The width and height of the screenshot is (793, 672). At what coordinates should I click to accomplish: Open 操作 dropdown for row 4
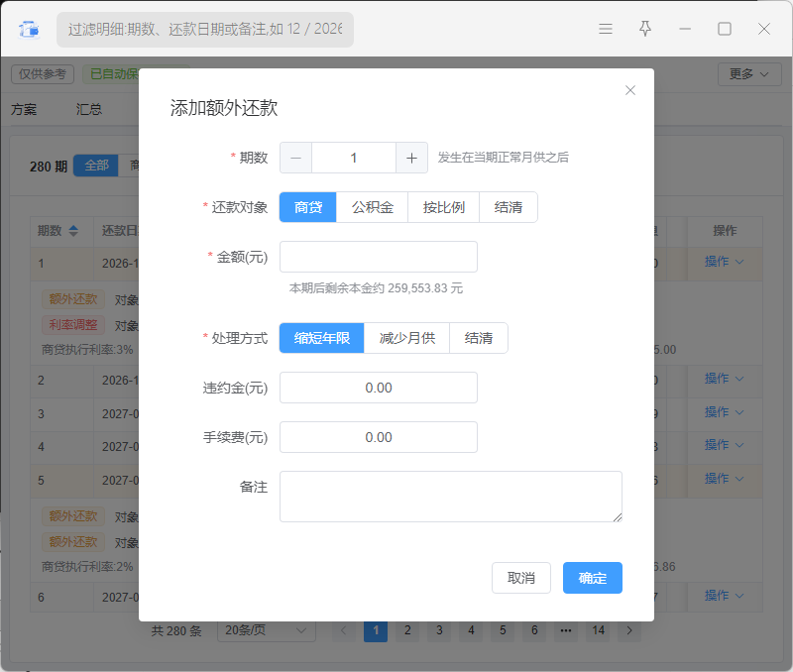(724, 445)
